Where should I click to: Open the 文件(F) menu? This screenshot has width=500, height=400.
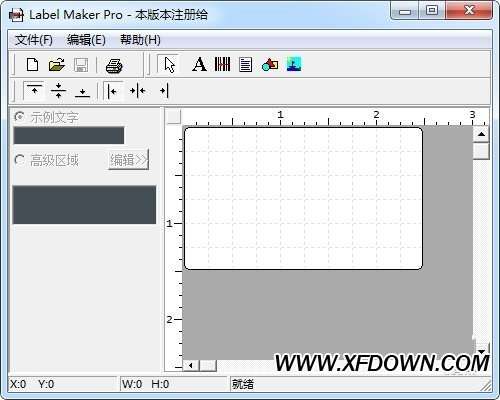[34, 40]
